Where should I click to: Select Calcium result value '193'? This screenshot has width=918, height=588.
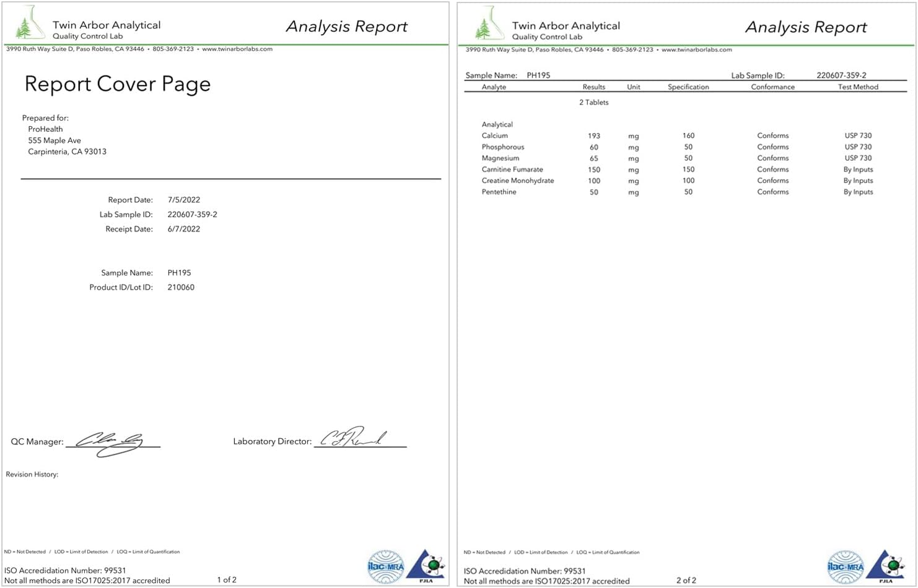pos(594,136)
